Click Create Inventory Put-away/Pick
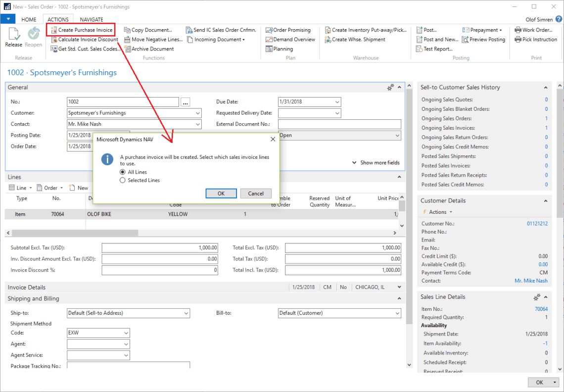 coord(366,30)
